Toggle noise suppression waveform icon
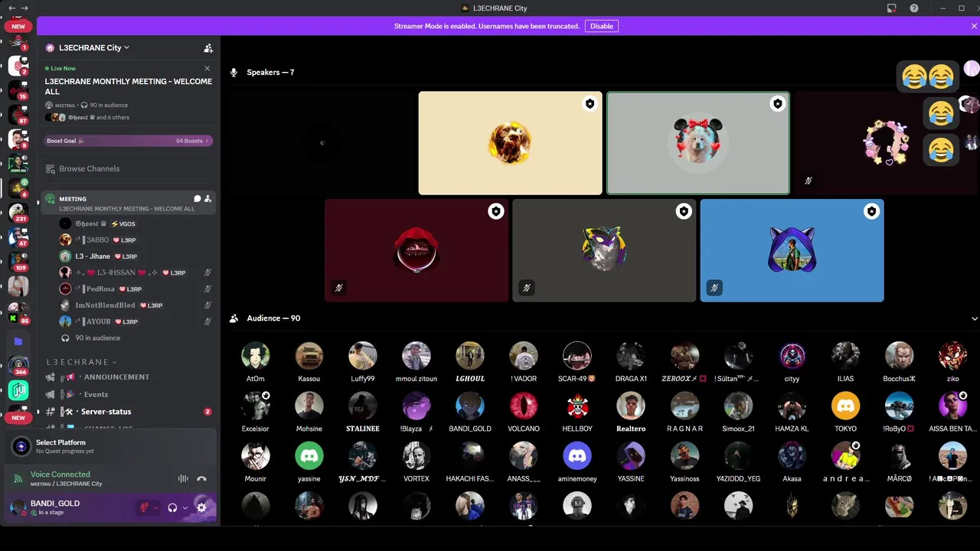980x551 pixels. (183, 479)
